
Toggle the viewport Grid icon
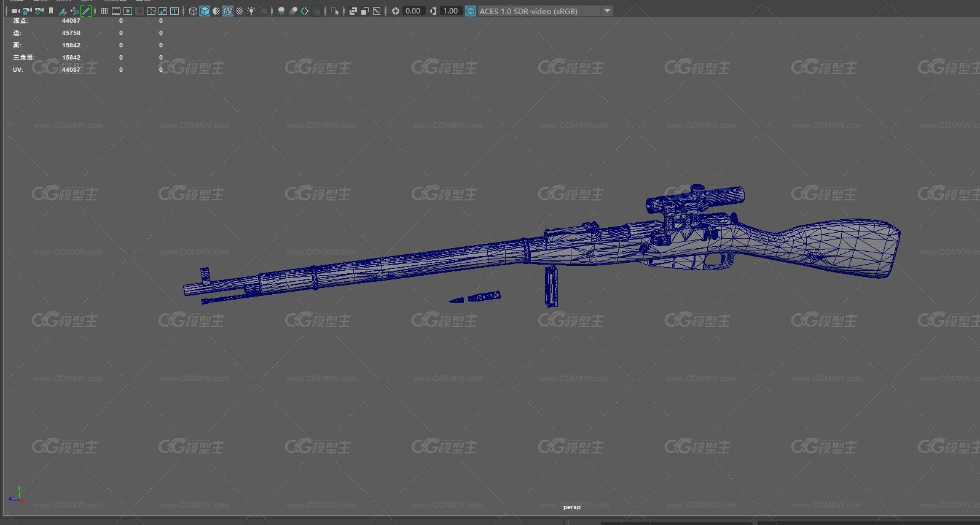tap(104, 11)
